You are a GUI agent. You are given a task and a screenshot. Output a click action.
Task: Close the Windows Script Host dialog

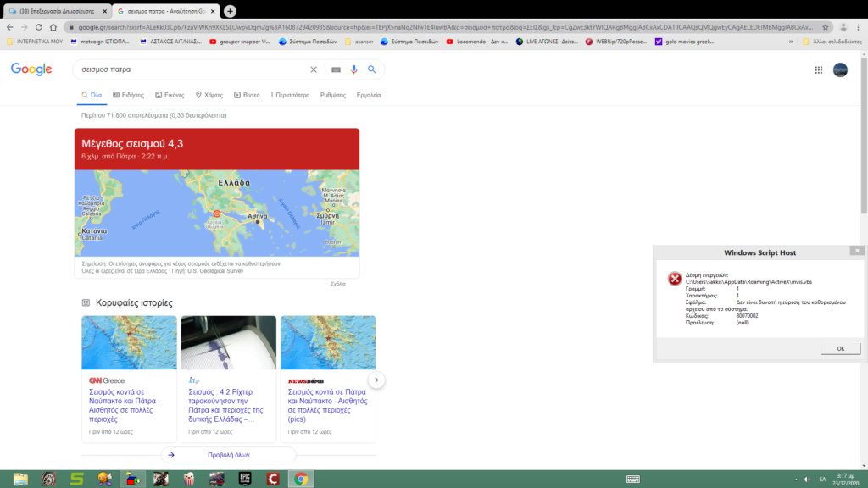pyautogui.click(x=857, y=251)
